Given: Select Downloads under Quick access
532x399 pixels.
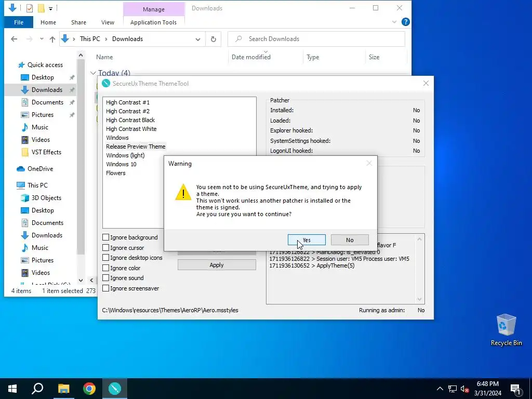Looking at the screenshot, I should pos(47,90).
